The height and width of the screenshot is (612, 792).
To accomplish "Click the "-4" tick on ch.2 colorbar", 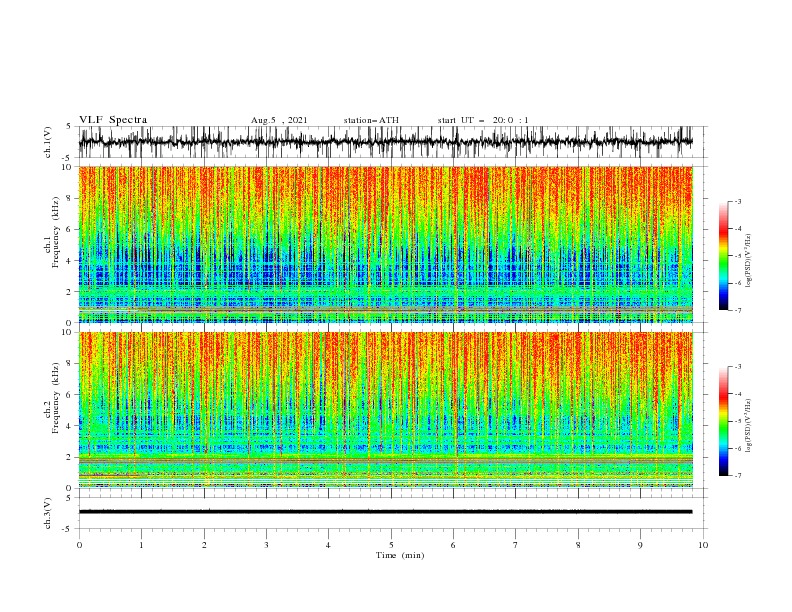I will tap(737, 394).
